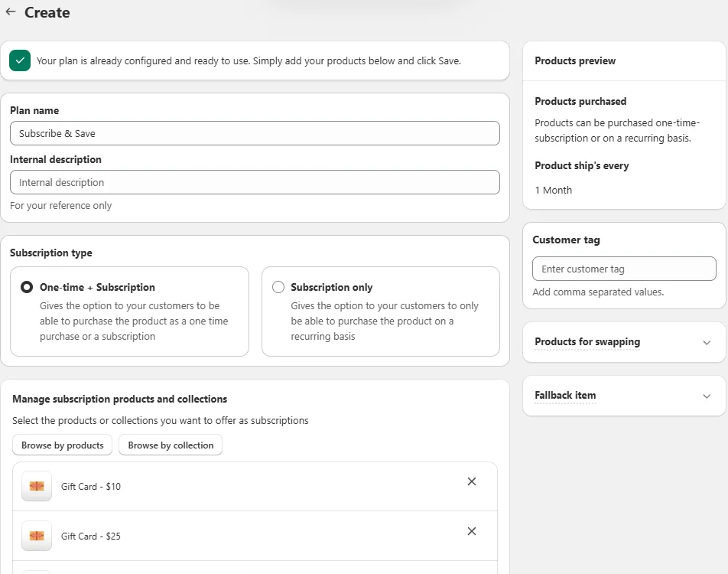Expand the Fallback item section
The width and height of the screenshot is (728, 574).
(x=707, y=396)
